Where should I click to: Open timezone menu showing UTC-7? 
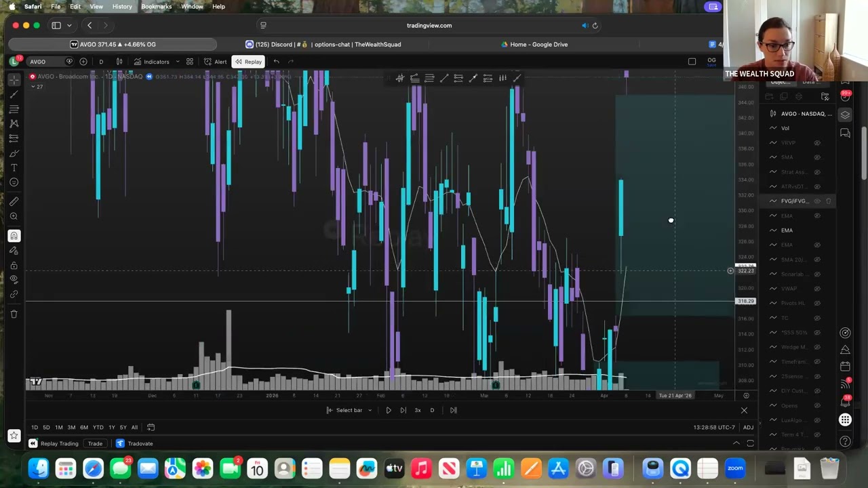714,428
